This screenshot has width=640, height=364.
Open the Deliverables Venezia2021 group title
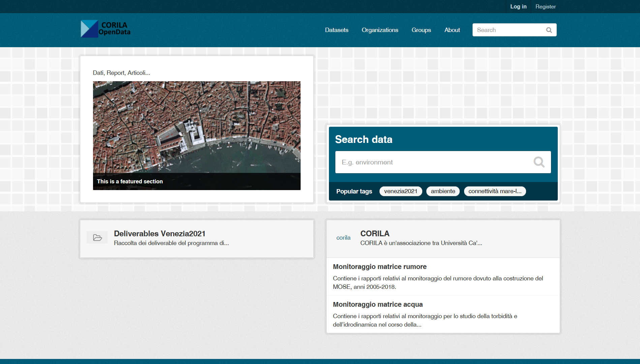tap(159, 234)
